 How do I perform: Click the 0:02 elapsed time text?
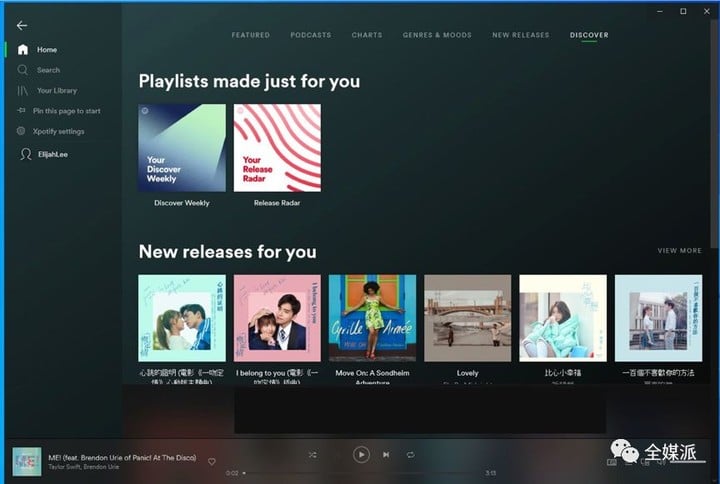(x=232, y=473)
